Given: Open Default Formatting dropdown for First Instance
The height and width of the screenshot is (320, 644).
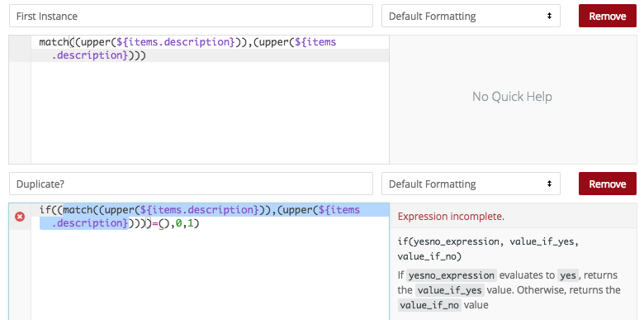Looking at the screenshot, I should point(471,16).
